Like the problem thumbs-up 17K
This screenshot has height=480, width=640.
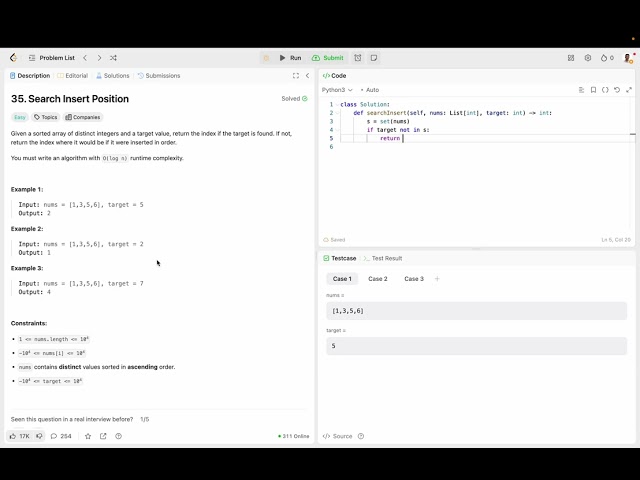click(x=19, y=436)
